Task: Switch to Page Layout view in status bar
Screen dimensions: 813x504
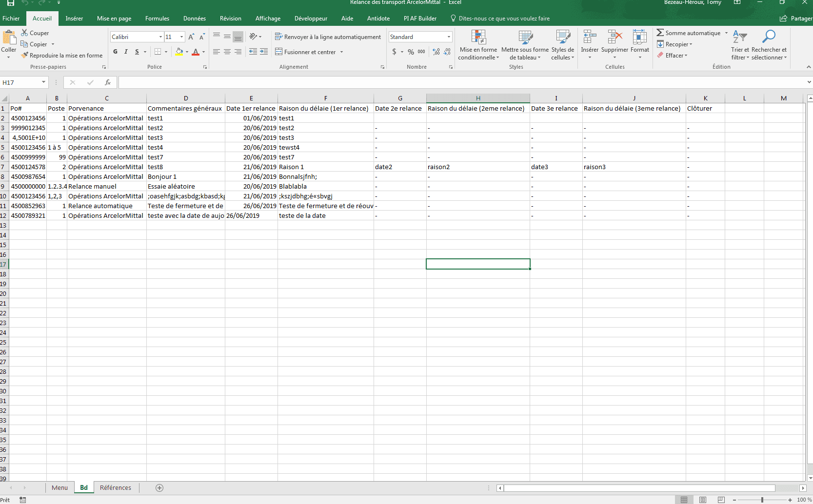Action: (703, 500)
